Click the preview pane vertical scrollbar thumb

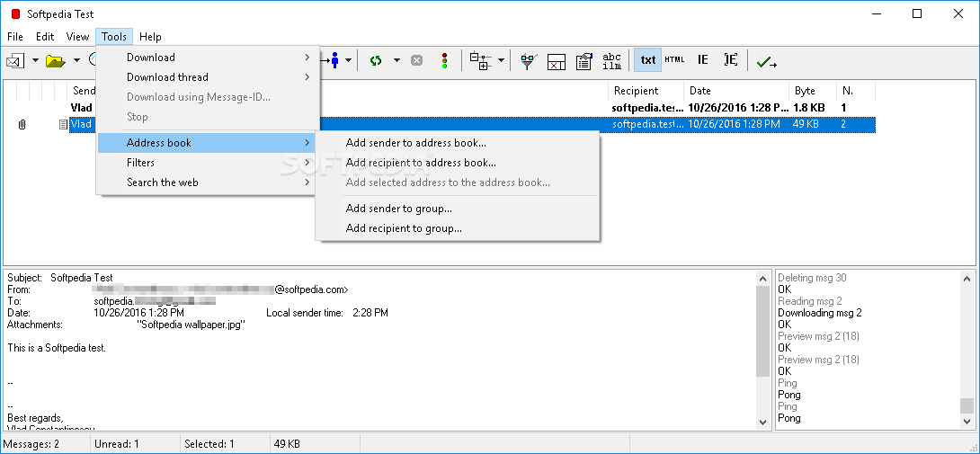(763, 332)
